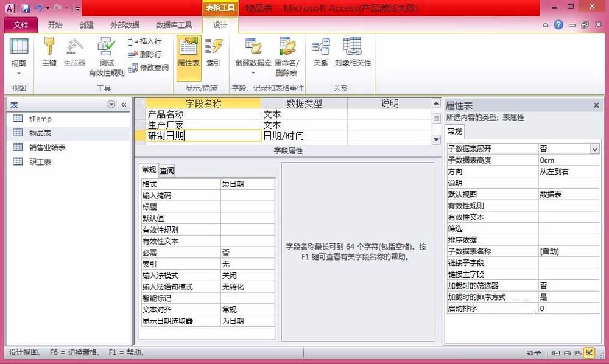Image resolution: width=609 pixels, height=364 pixels.
Task: Click the 日期/时间 data type cell
Action: (x=304, y=136)
